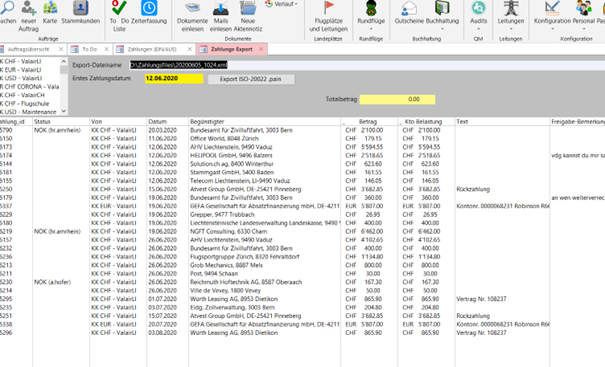Switch to Zahlungen (EIN/AUS) tab

click(152, 49)
